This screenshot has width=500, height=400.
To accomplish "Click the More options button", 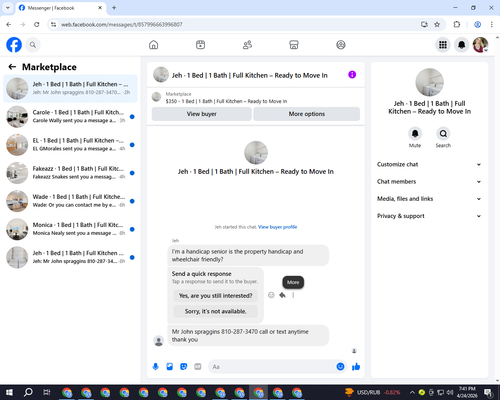I will click(307, 114).
